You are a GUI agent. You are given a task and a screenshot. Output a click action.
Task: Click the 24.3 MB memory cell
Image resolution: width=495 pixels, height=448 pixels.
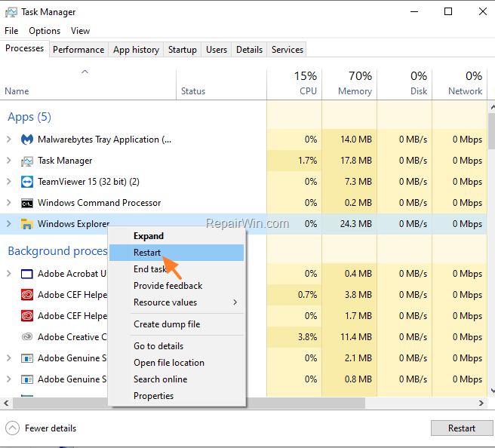[x=349, y=224]
